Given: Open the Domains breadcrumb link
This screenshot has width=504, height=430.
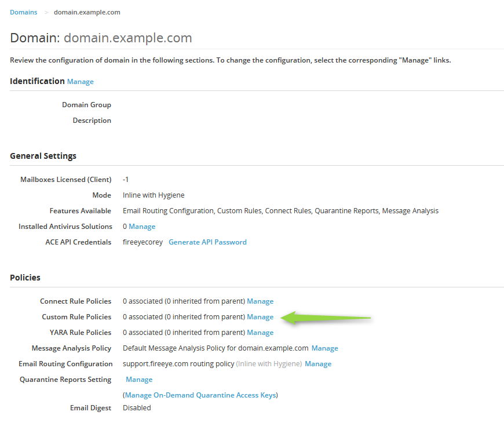Looking at the screenshot, I should pyautogui.click(x=23, y=12).
